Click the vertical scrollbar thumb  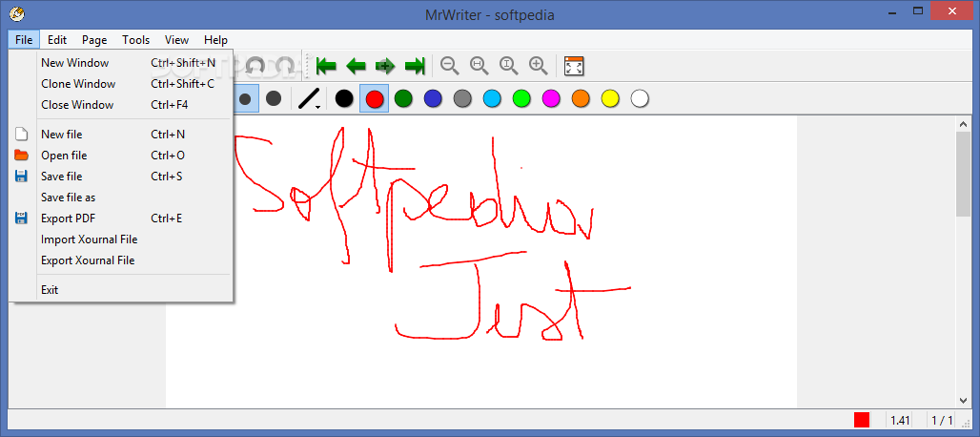963,173
